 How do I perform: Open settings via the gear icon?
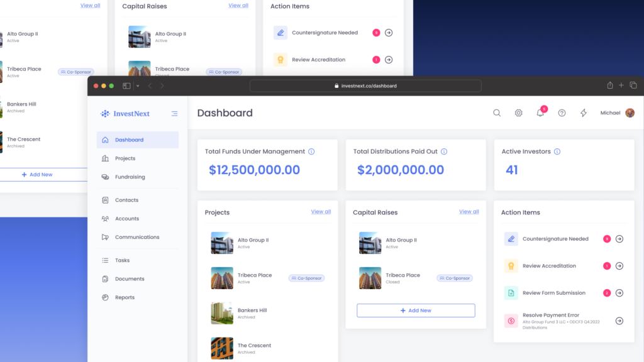[x=519, y=113]
